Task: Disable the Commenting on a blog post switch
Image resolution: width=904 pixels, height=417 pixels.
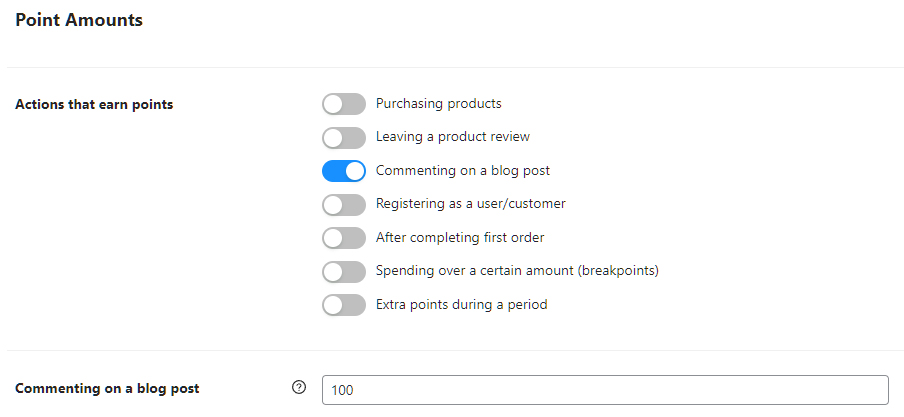Action: coord(344,171)
